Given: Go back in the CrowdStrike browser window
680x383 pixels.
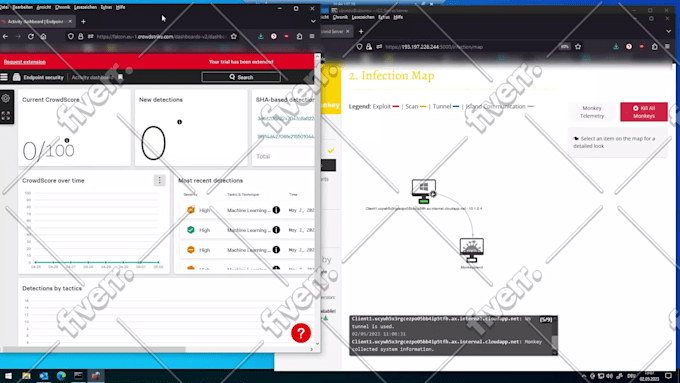Looking at the screenshot, I should pos(5,36).
